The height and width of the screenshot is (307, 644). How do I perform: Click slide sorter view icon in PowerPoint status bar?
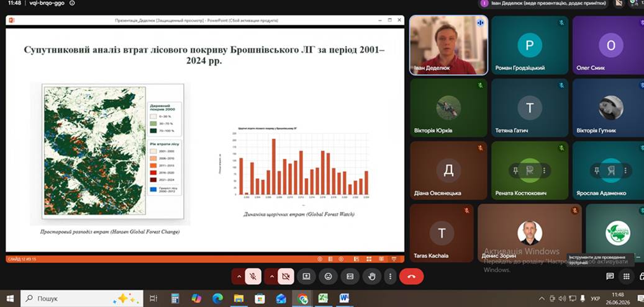369,259
